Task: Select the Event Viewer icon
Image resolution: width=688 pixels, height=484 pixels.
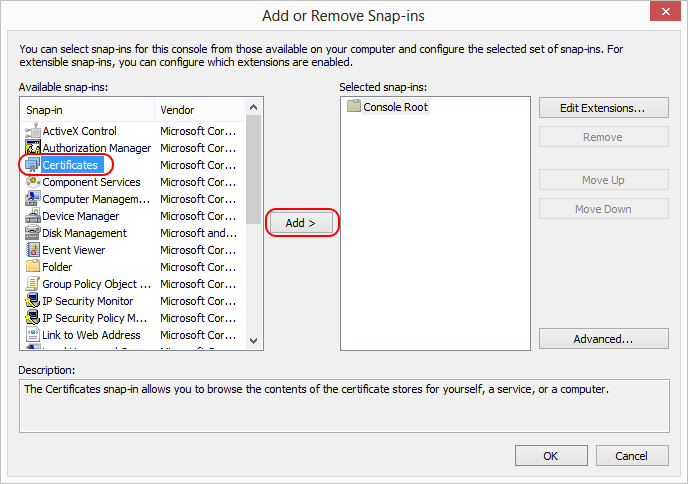Action: [32, 250]
